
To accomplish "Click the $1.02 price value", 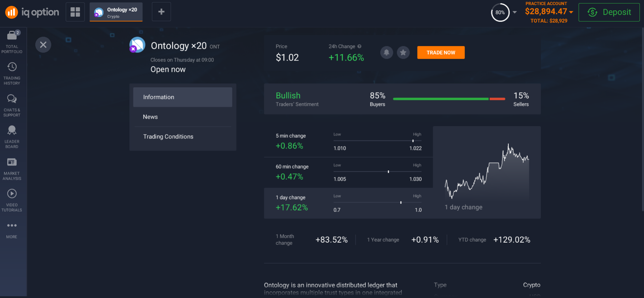I will (x=287, y=57).
